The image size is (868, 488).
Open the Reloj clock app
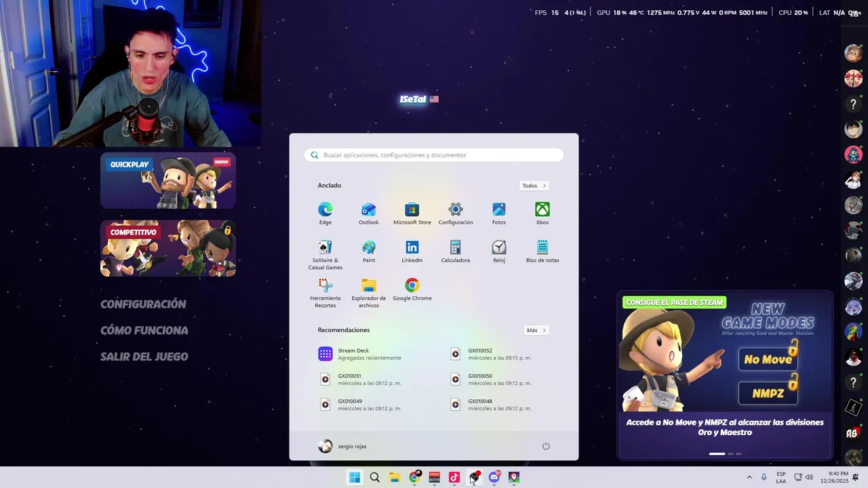[499, 251]
